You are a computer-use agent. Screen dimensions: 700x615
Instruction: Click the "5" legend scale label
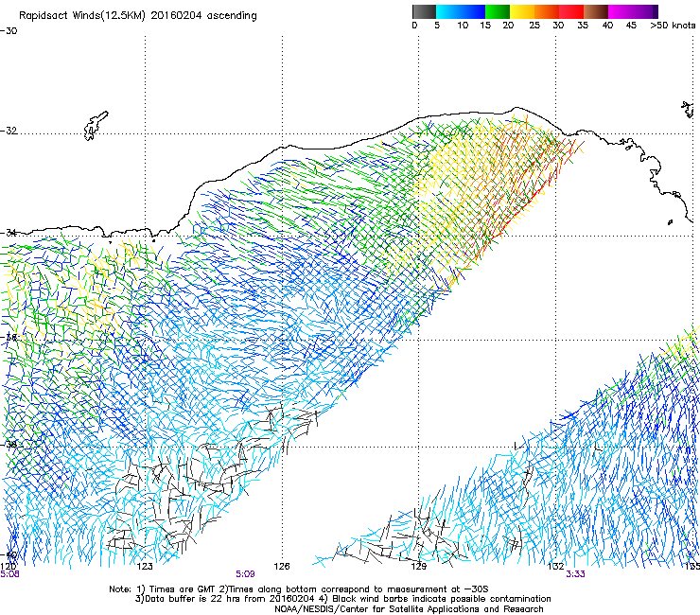pos(437,26)
